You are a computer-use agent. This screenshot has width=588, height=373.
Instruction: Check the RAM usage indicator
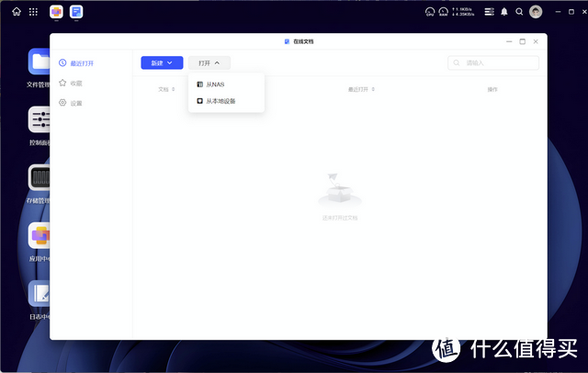pyautogui.click(x=443, y=12)
